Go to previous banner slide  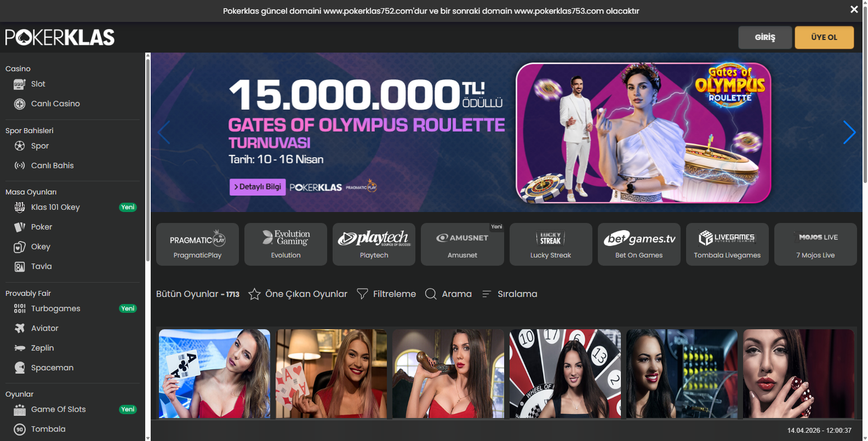[164, 132]
